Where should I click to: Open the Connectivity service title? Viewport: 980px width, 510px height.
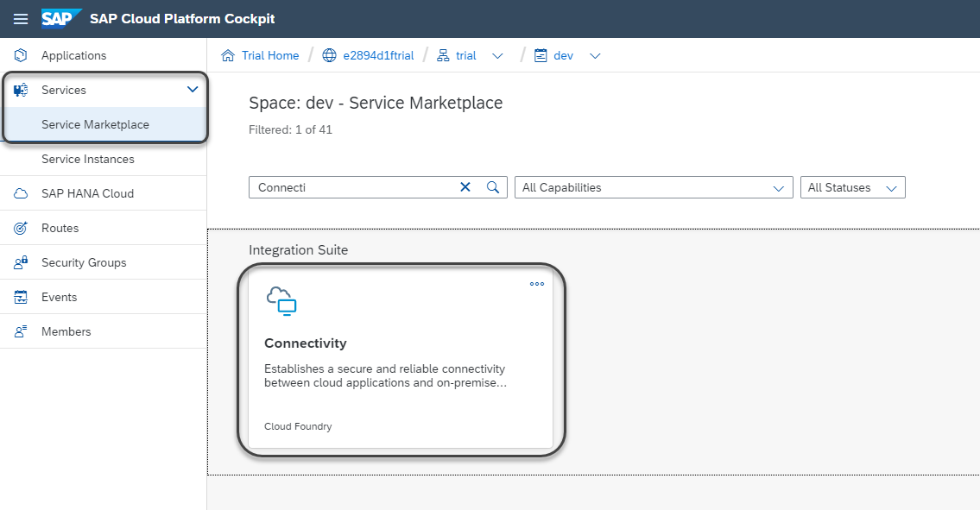coord(305,343)
